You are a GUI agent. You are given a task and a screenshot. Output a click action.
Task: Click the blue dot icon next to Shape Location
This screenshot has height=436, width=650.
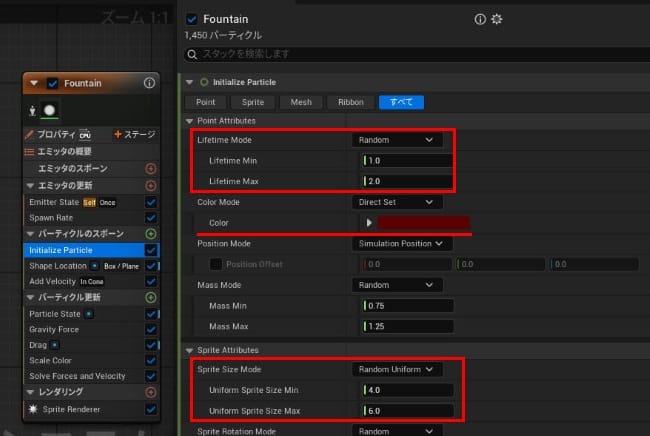click(95, 266)
